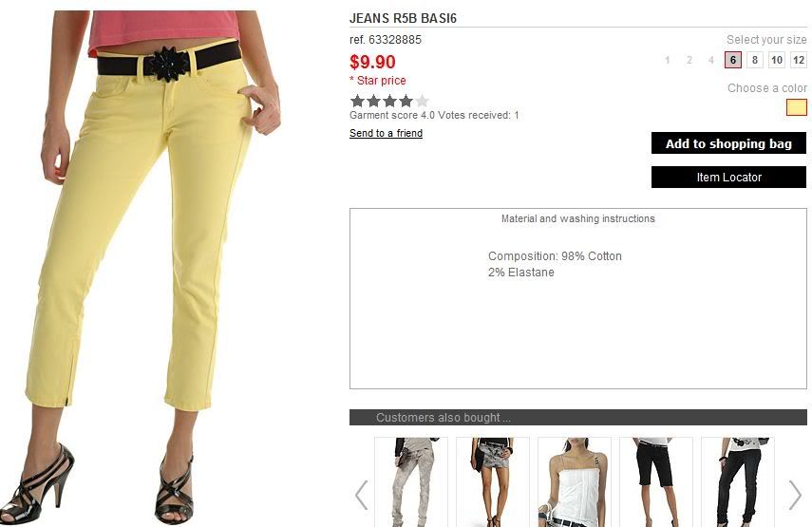Open the black skinny jeans thumbnail

tap(737, 482)
